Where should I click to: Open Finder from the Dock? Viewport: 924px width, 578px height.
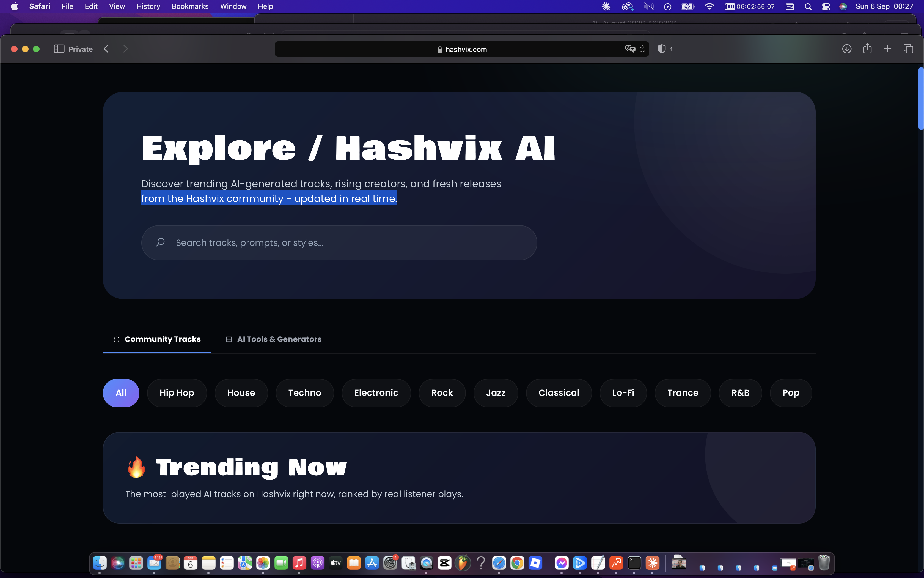[x=100, y=563]
